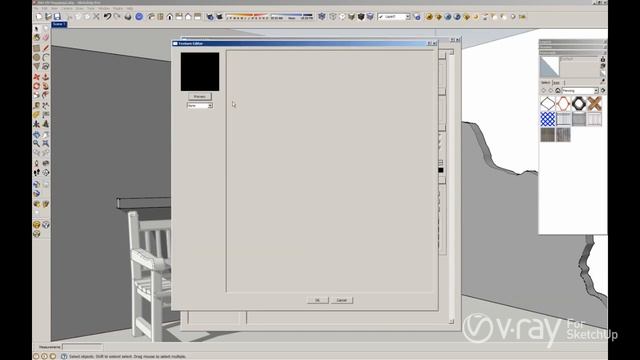The height and width of the screenshot is (360, 640).
Task: Open the Window menu
Action: click(x=104, y=8)
